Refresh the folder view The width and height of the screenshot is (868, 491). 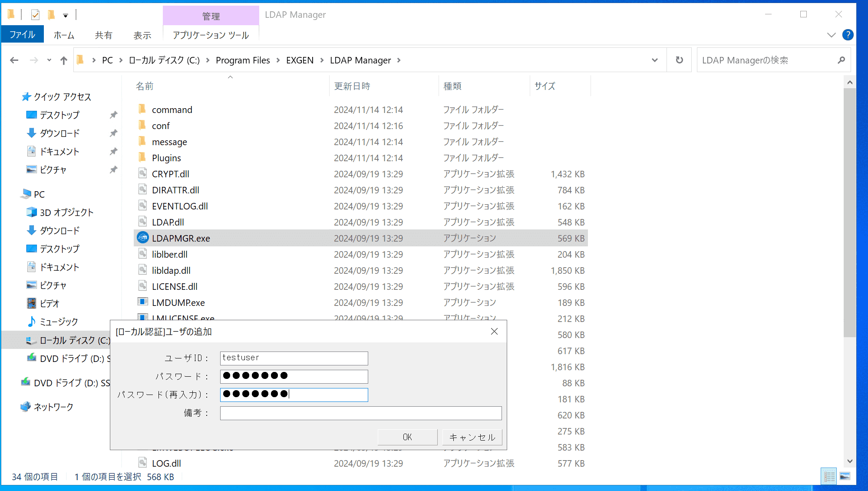tap(679, 60)
